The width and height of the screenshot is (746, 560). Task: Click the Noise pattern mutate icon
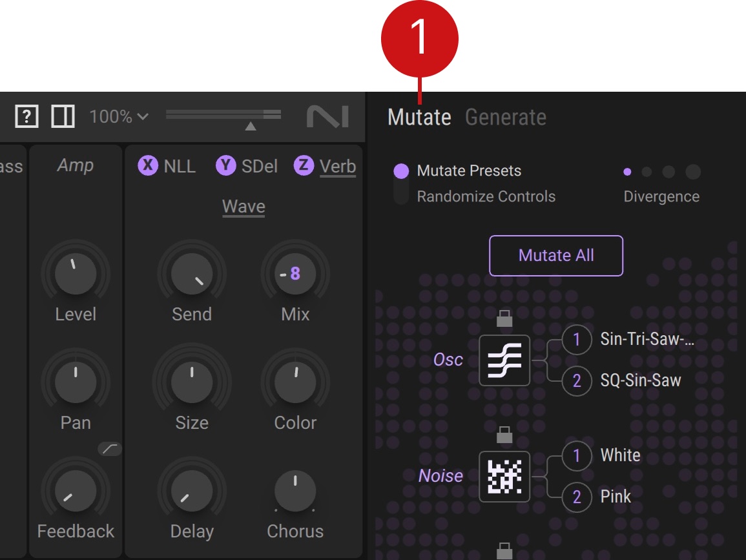504,476
